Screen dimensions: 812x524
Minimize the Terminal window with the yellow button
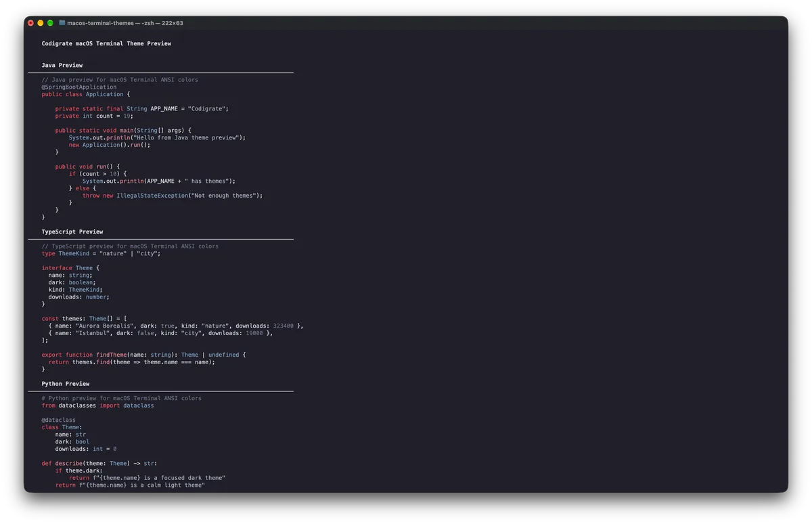[x=41, y=23]
